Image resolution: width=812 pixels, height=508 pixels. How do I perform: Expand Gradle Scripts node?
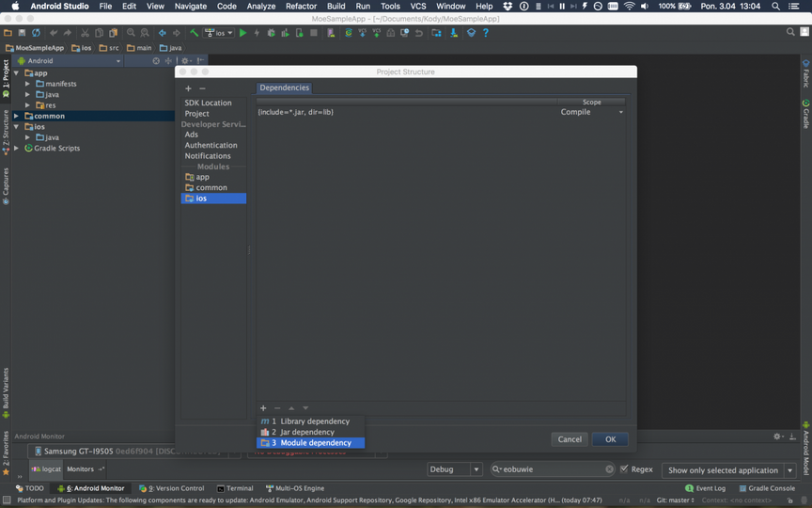click(16, 149)
